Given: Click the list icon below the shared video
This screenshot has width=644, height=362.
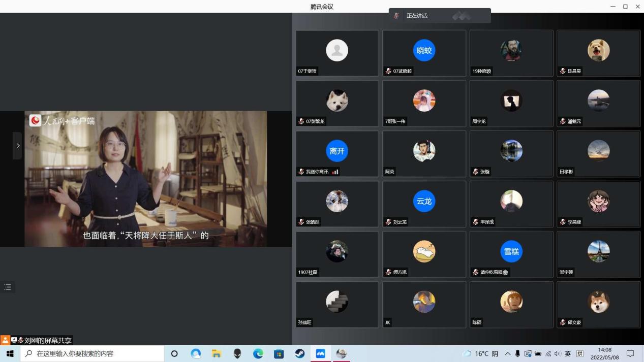Looking at the screenshot, I should click(8, 287).
